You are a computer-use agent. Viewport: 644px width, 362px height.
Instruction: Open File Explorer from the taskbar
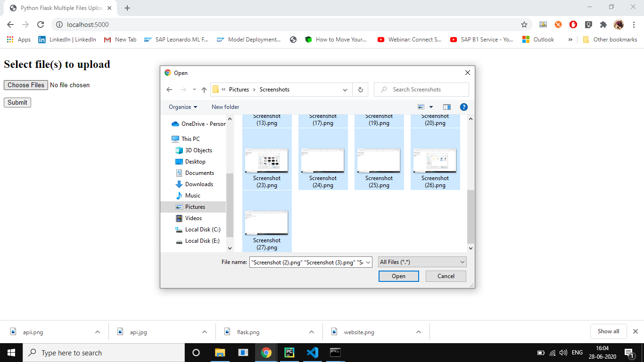coord(220,353)
